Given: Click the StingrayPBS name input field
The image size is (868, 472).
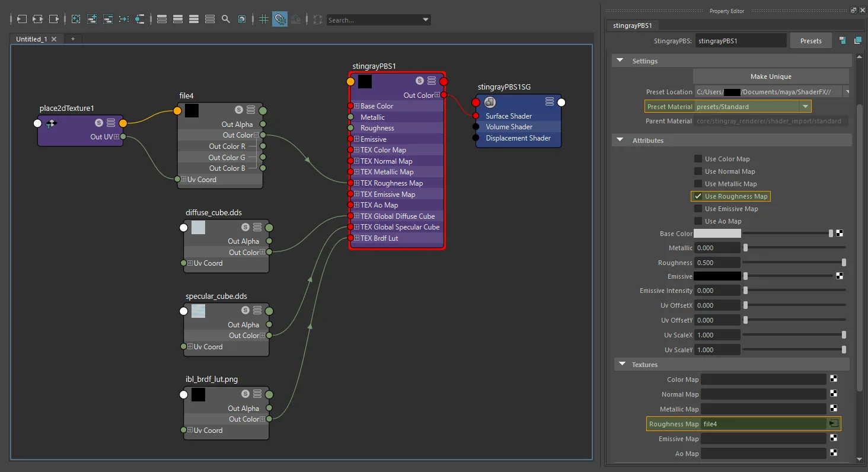Looking at the screenshot, I should click(x=741, y=41).
